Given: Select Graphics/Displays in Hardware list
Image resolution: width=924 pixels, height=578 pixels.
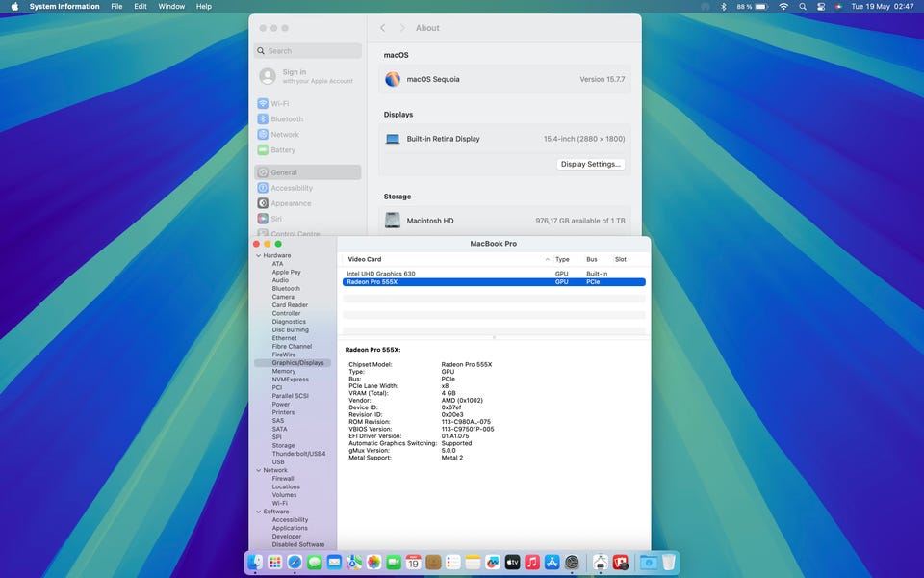Looking at the screenshot, I should pos(293,363).
